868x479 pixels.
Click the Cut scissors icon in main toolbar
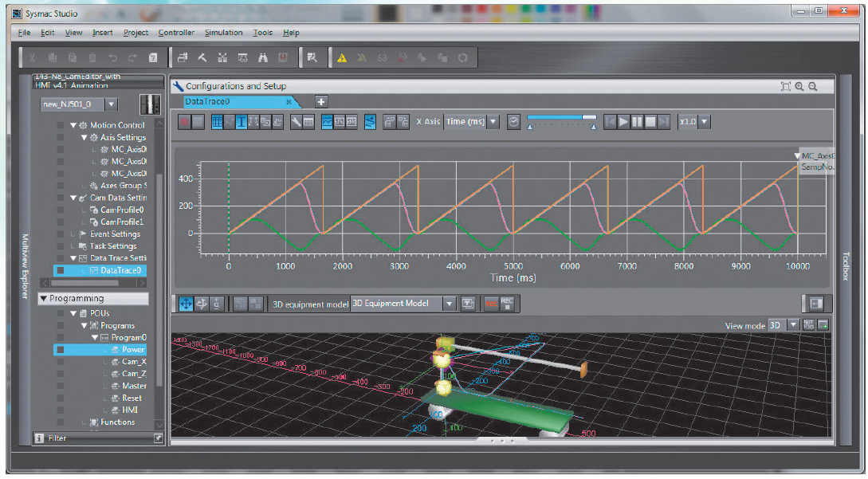32,57
